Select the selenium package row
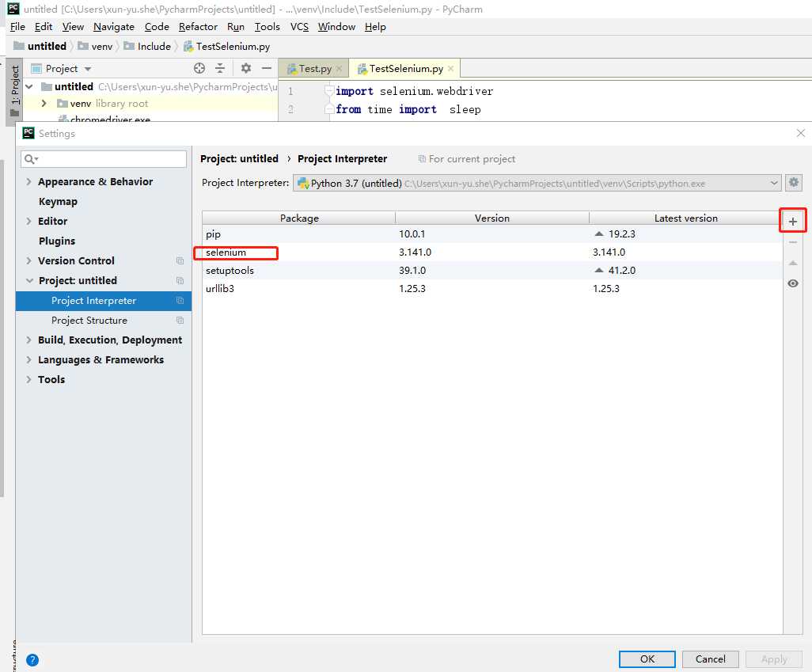Screen dimensions: 812x672 point(492,252)
